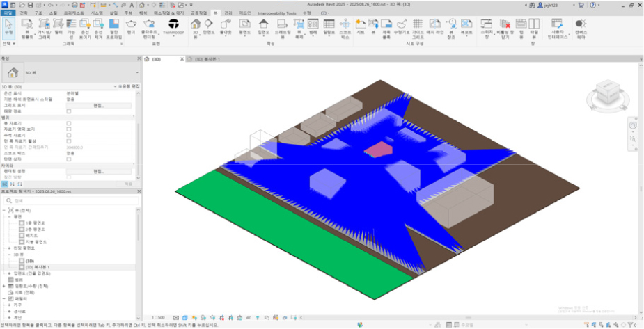Open the File (파일) tab
The image size is (644, 329).
8,13
